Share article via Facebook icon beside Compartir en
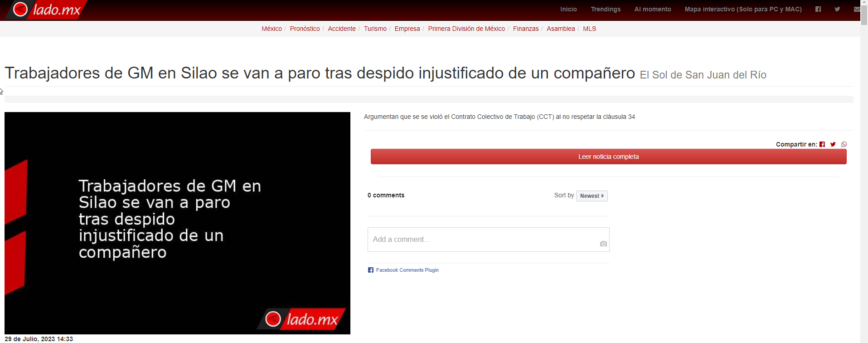 [x=822, y=144]
